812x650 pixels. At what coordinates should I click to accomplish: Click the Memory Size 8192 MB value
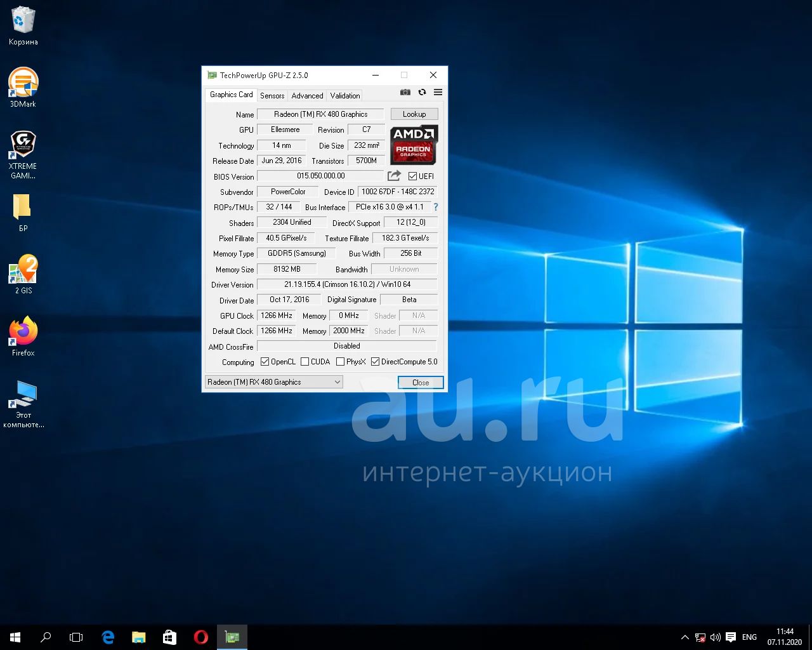pos(287,269)
